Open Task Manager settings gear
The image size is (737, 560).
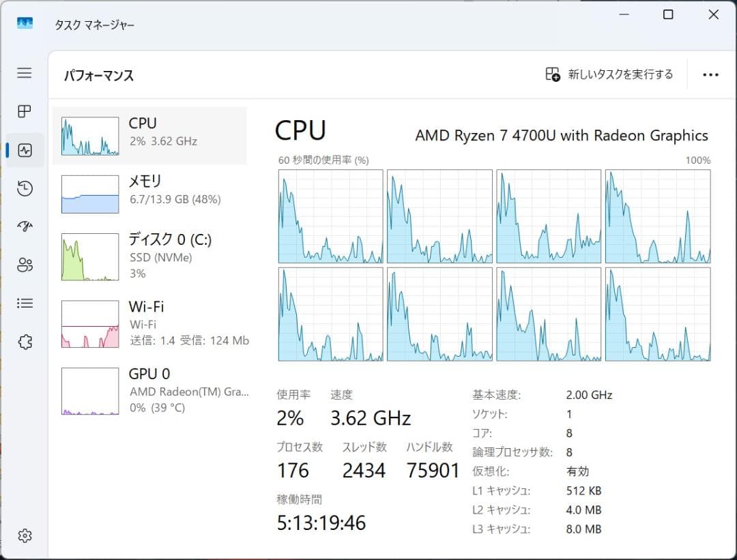(25, 536)
